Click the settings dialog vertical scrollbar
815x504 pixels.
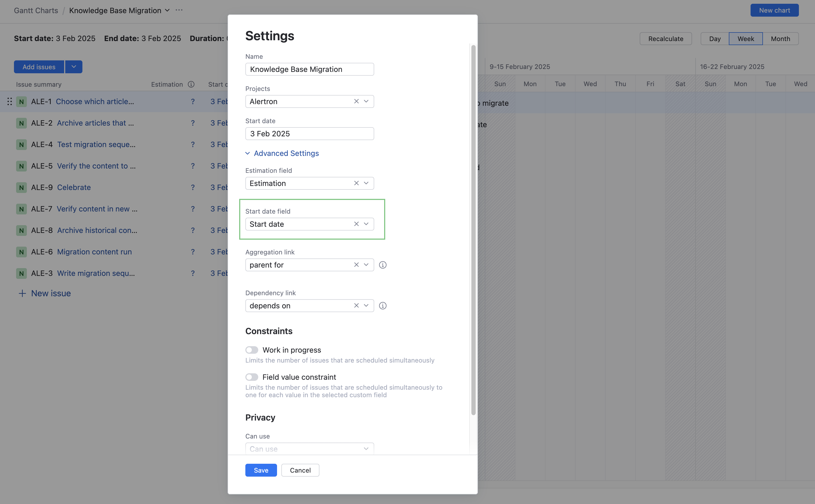tap(473, 230)
